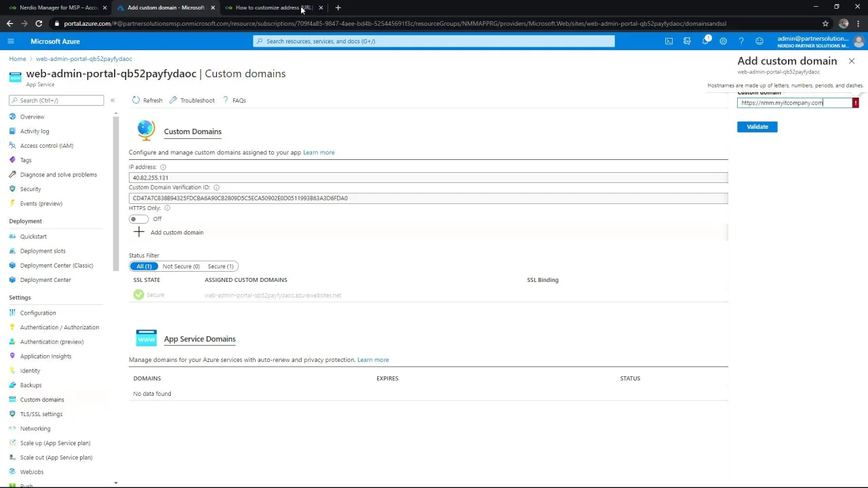Open Cloud Shell from the top bar
This screenshot has height=488, width=868.
coord(669,41)
